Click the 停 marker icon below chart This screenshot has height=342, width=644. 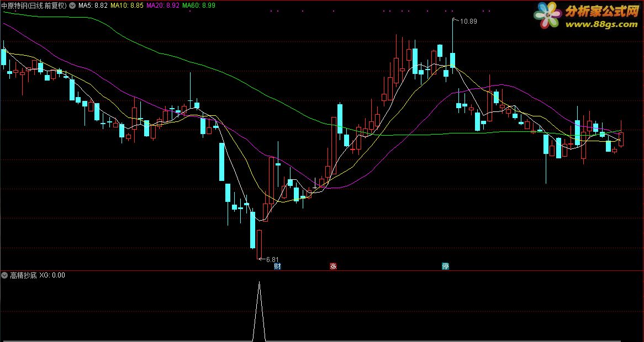(445, 266)
